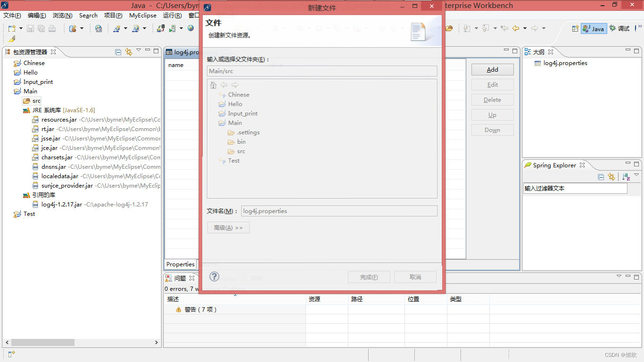Screen dimensions: 644x362
Task: Click the 高级(A) >> button
Action: pos(228,228)
